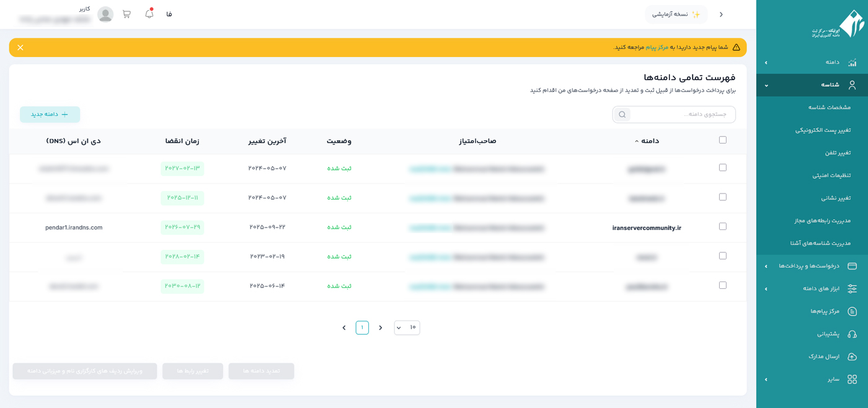Toggle the select-all checkbox in table header

[722, 140]
